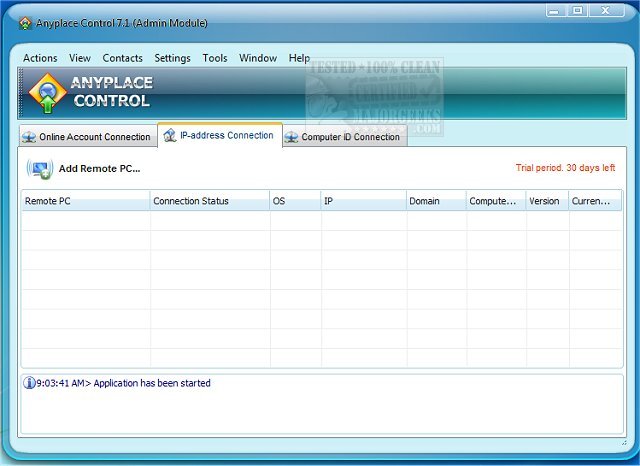Click the Add Remote PC... label
The width and height of the screenshot is (640, 466).
click(x=100, y=169)
